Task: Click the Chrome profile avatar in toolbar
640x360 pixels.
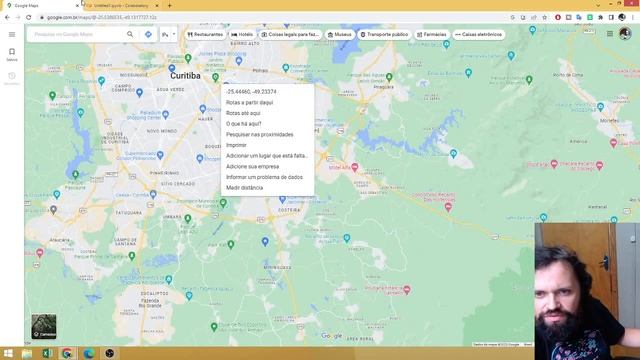Action: point(622,18)
